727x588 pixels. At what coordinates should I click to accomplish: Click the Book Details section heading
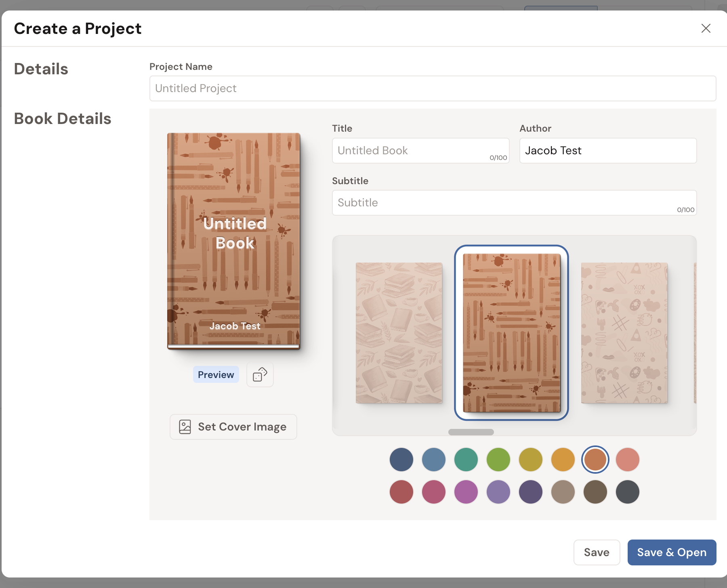click(x=63, y=119)
